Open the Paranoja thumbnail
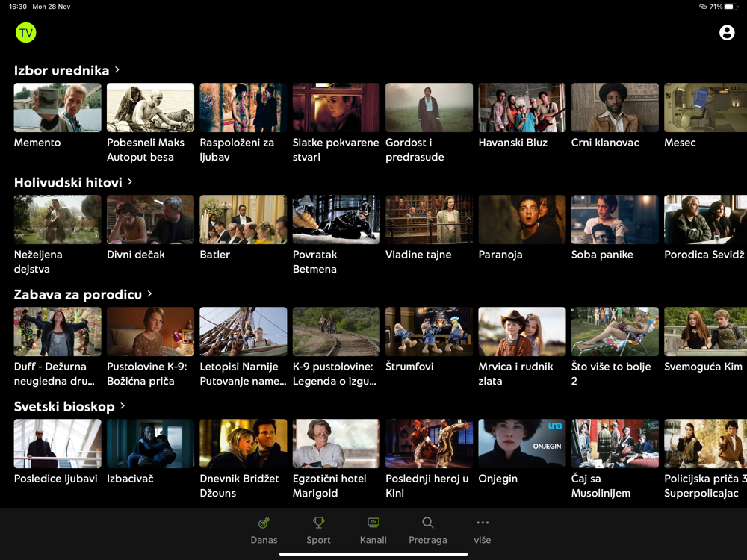Screen dimensions: 747x560 coord(522,220)
